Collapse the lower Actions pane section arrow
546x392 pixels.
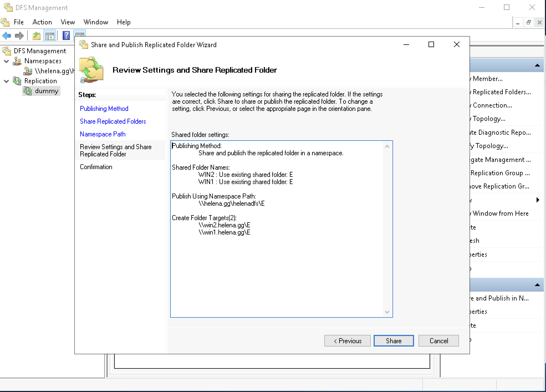537,285
